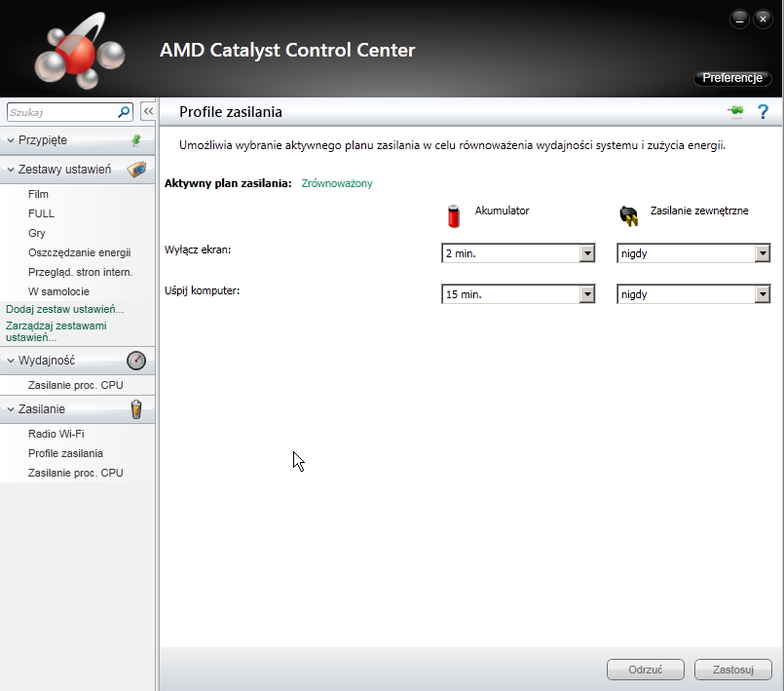The width and height of the screenshot is (784, 691).
Task: Open the Radio Wi-Fi page
Action: 56,434
